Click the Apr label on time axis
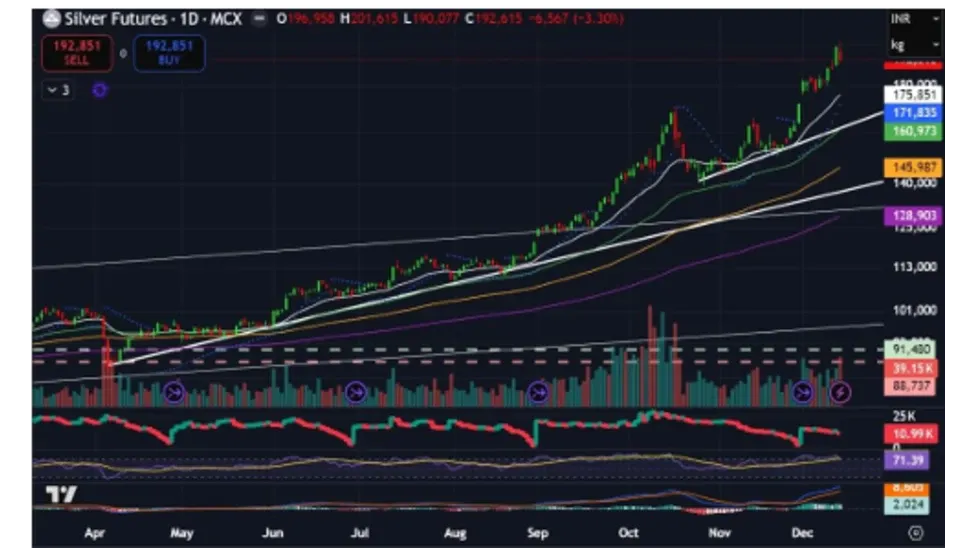Viewport: 974px width, 548px height. (94, 533)
